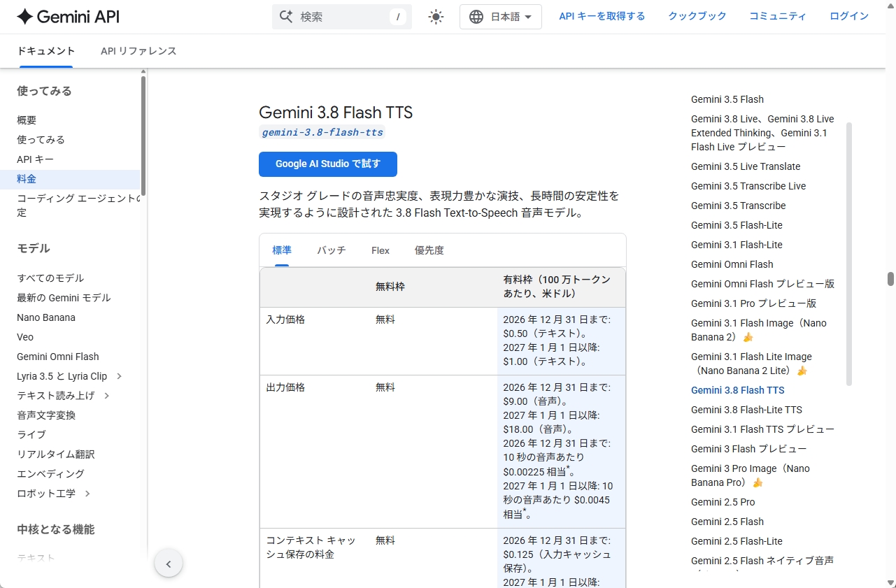Screen dimensions: 896x588
Task: Expand the テキスト読み上げ chevron
Action: pos(106,396)
